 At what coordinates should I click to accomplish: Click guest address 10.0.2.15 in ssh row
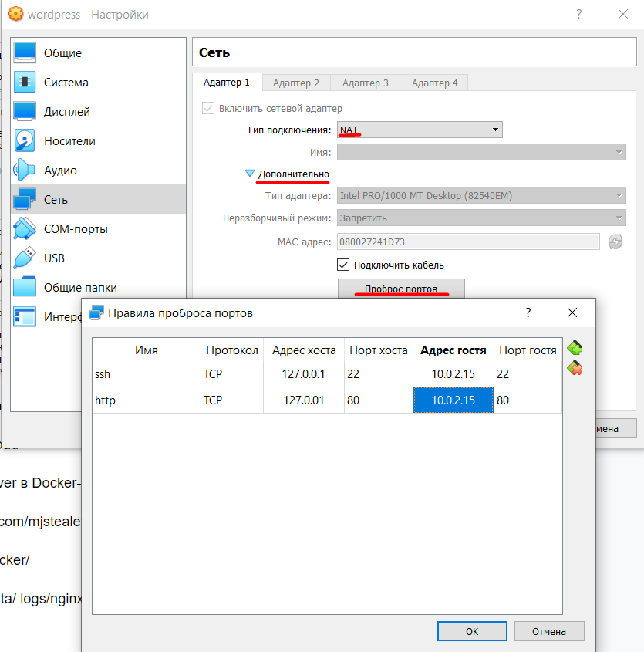(x=453, y=374)
